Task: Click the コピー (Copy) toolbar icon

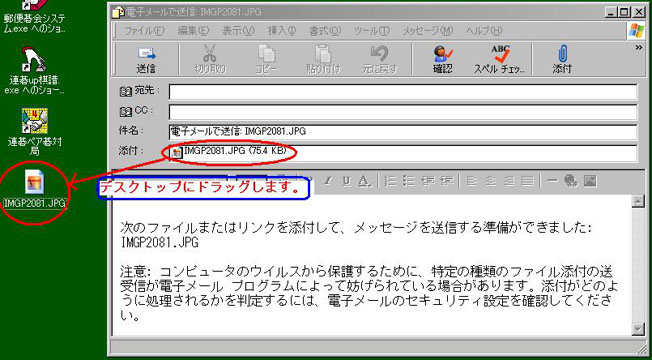Action: [x=266, y=53]
